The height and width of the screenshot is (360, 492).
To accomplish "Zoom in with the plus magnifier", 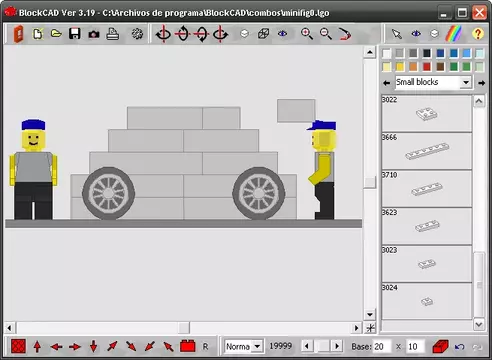I will click(x=307, y=34).
